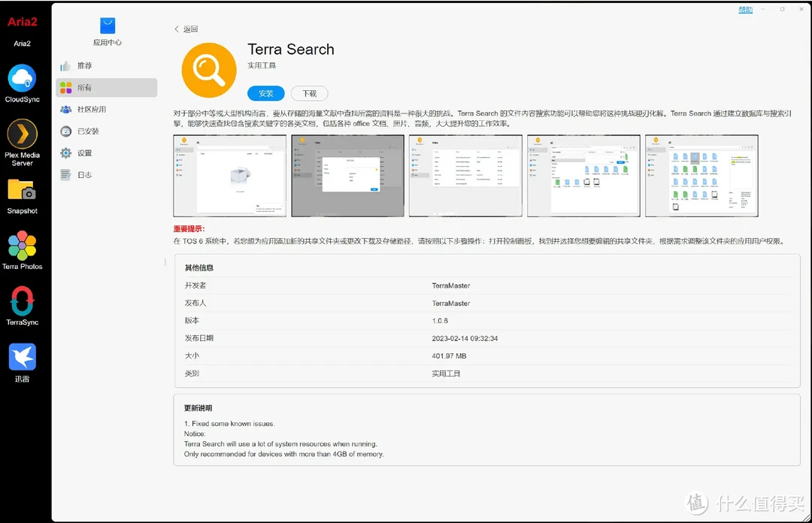Viewport: 812px width, 523px height.
Task: Open TerraSync desktop icon
Action: tap(22, 301)
